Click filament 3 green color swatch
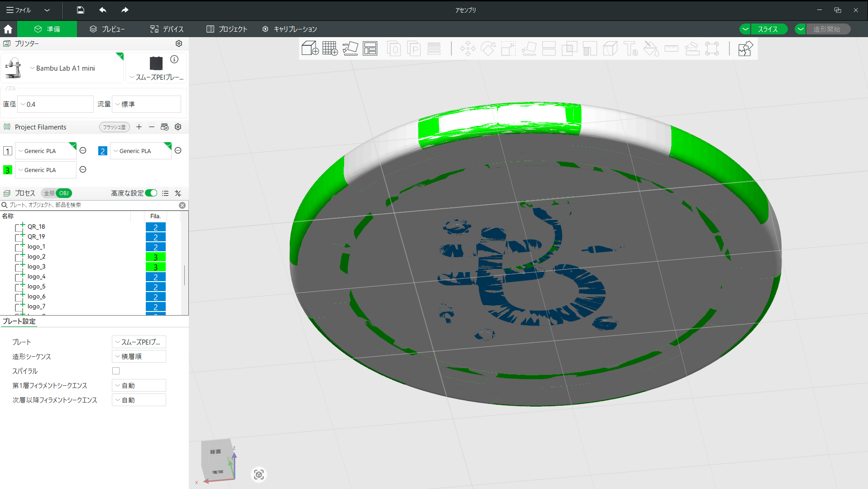Image resolution: width=868 pixels, height=489 pixels. coord(8,170)
